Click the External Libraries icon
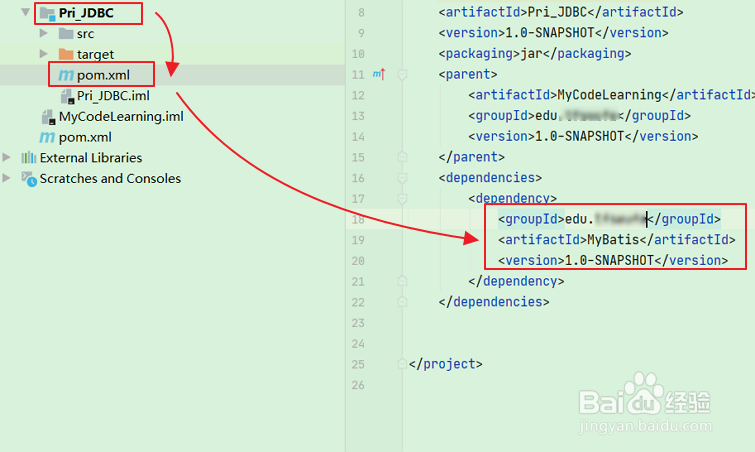755x452 pixels. (x=29, y=157)
